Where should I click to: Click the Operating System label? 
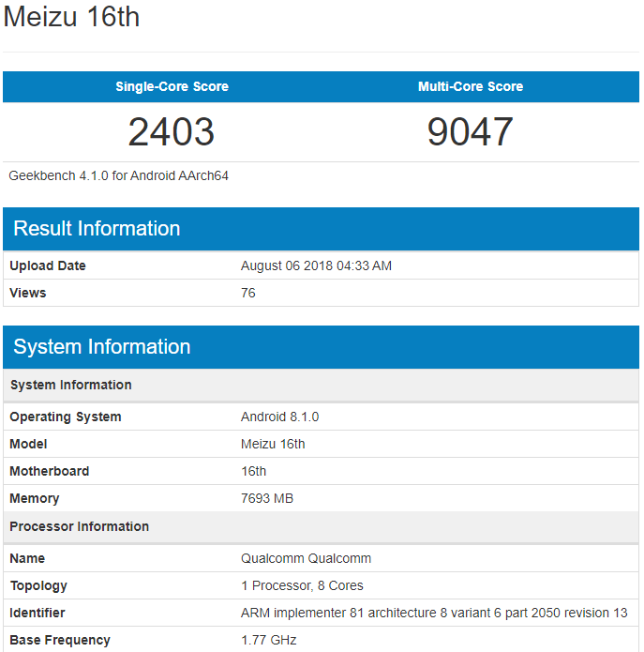click(x=66, y=417)
